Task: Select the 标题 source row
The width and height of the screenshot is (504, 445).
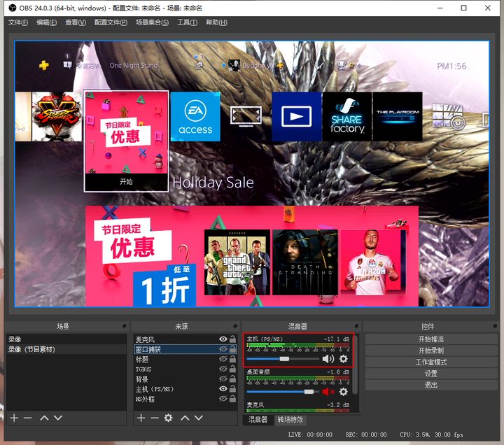Action: click(185, 359)
